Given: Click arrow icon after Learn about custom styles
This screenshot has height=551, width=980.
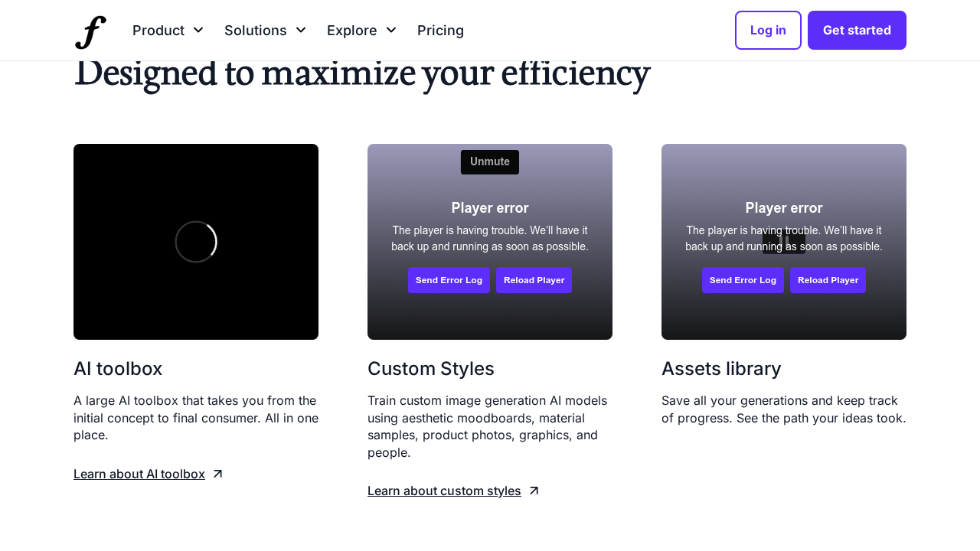Looking at the screenshot, I should pos(534,491).
